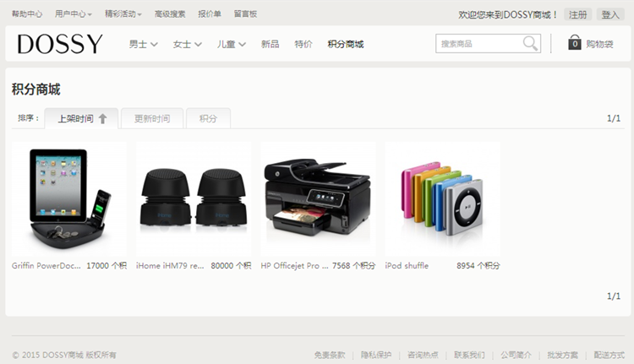Viewport: 634px width, 364px height.
Task: Open 咨询热点 footer link
Action: (423, 355)
